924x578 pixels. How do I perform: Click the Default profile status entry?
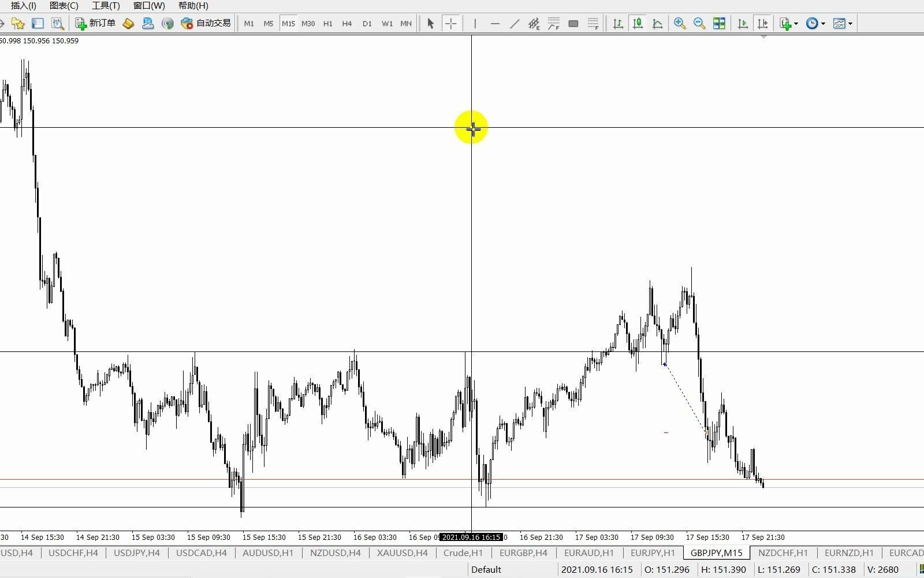point(486,570)
